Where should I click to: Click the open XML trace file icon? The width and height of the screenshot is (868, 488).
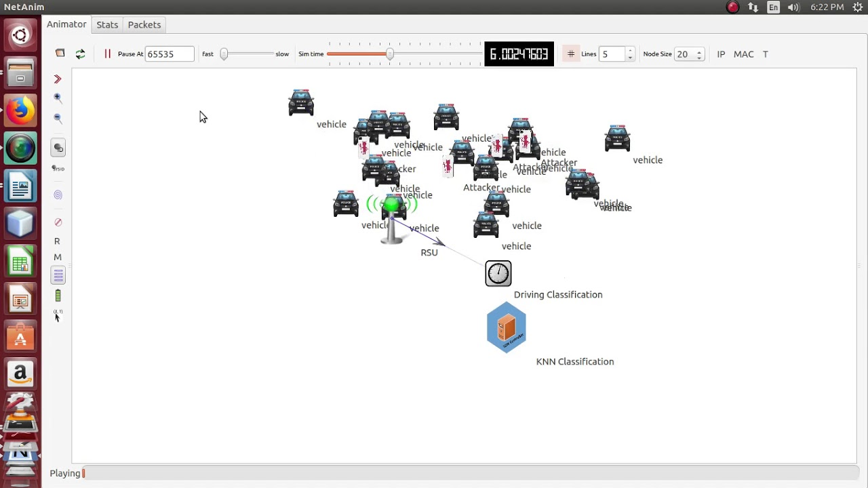point(60,54)
